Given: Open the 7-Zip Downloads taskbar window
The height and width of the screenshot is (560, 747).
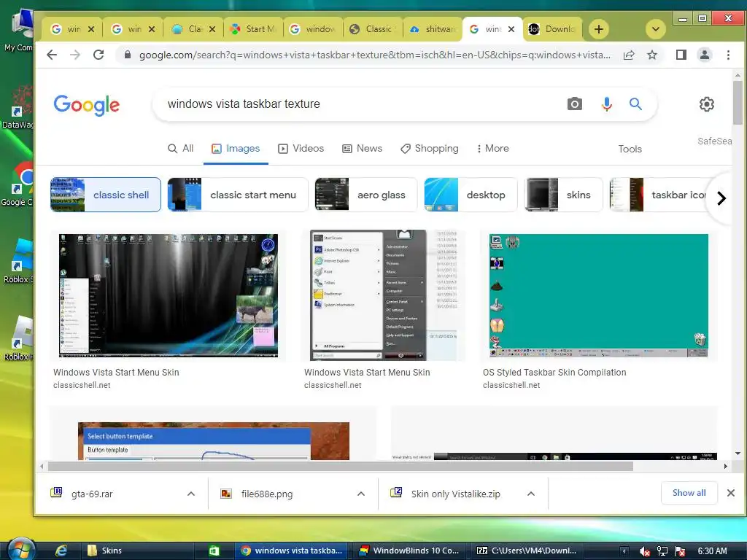Looking at the screenshot, I should click(x=527, y=551).
